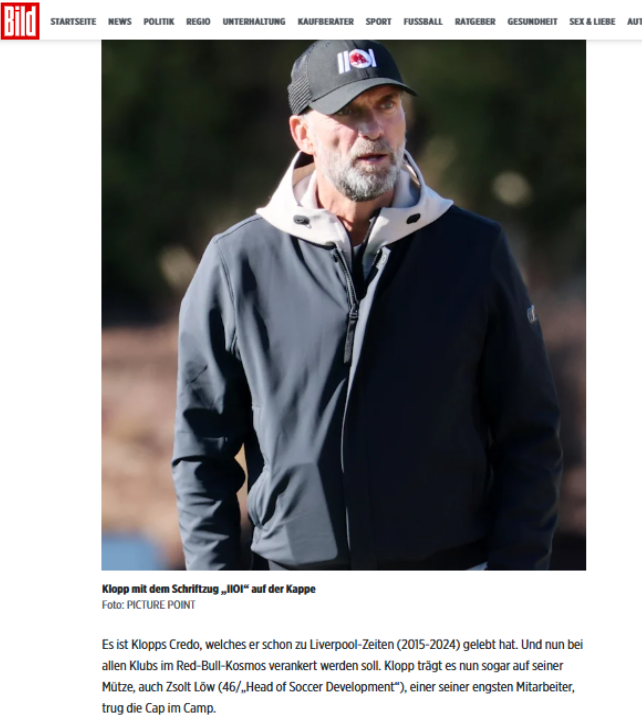Click the caption 'Klopp mit dem Schriftzug IIOI'
The height and width of the screenshot is (720, 642).
208,589
